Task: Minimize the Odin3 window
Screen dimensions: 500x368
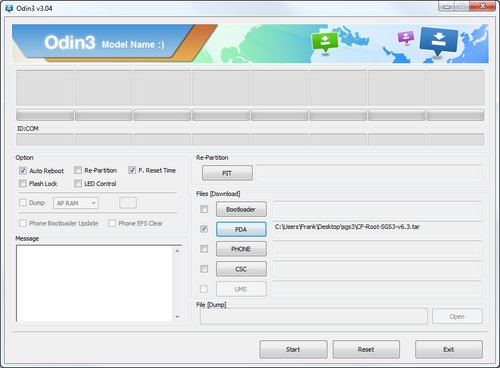Action: coord(447,6)
